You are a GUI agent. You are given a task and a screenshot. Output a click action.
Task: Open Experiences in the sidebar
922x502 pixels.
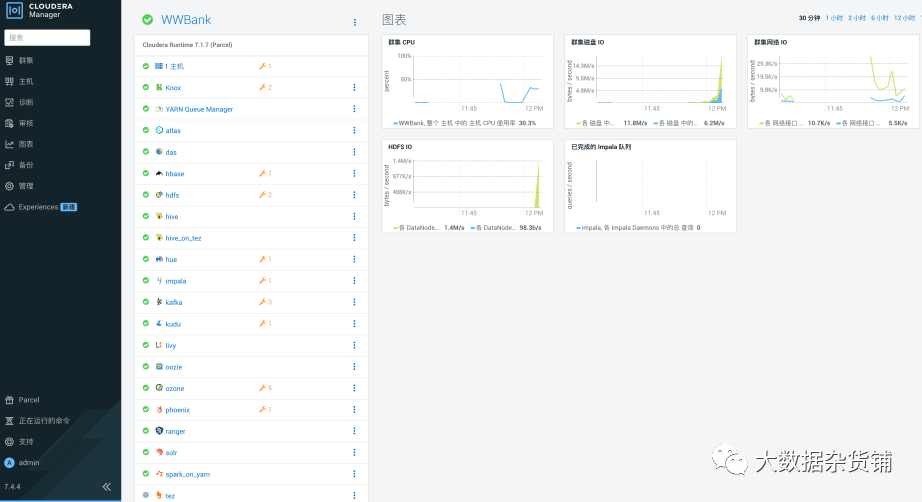click(x=41, y=207)
